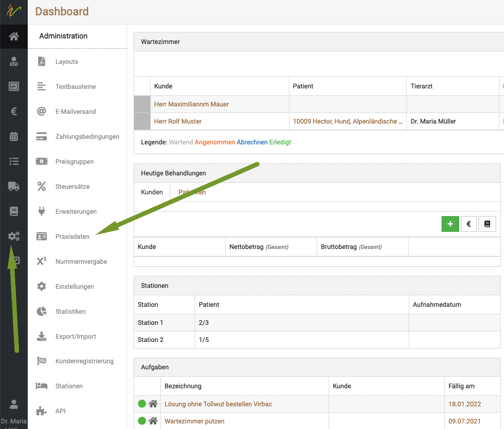The image size is (504, 429).
Task: Click gray status box for Rolf Muster
Action: 142,121
